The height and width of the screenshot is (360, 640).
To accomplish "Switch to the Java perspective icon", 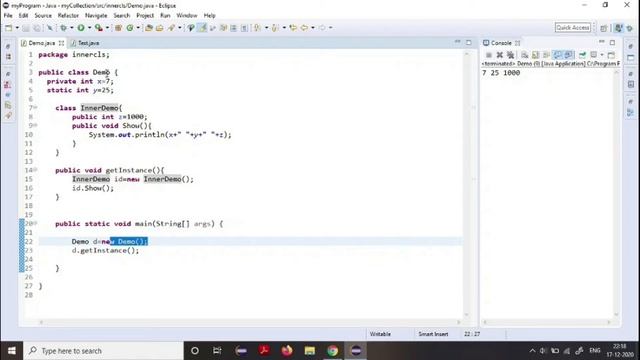I will pos(619,28).
